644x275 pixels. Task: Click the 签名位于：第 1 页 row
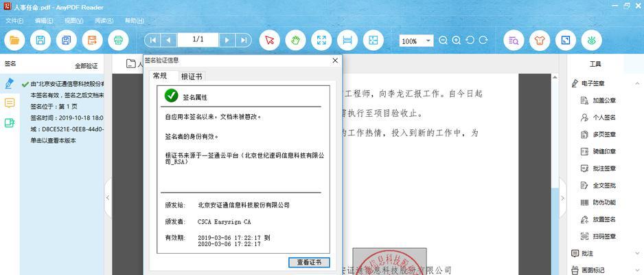[x=54, y=107]
